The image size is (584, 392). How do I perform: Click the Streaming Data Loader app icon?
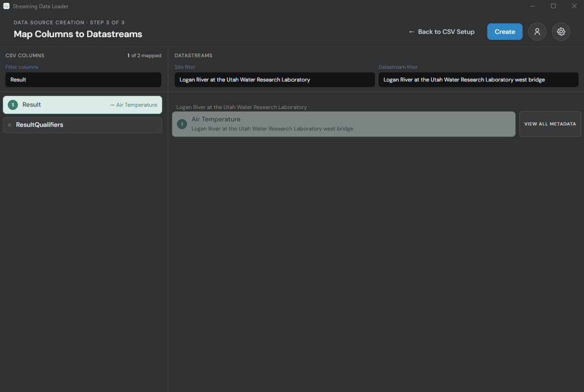[6, 6]
